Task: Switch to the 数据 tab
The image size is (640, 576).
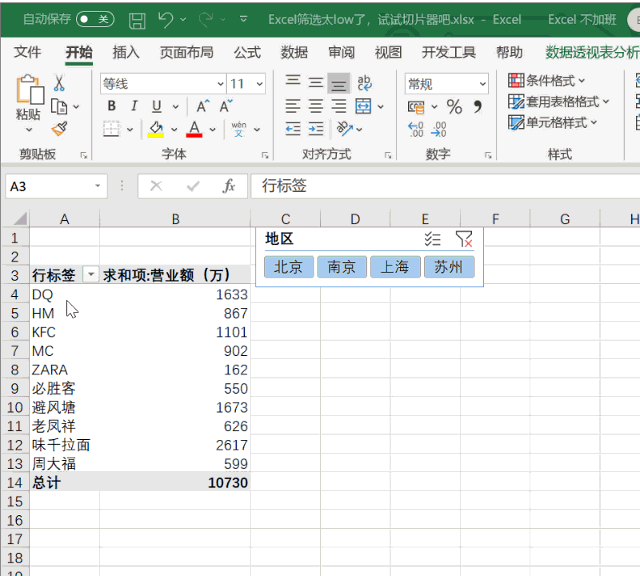Action: pos(294,52)
